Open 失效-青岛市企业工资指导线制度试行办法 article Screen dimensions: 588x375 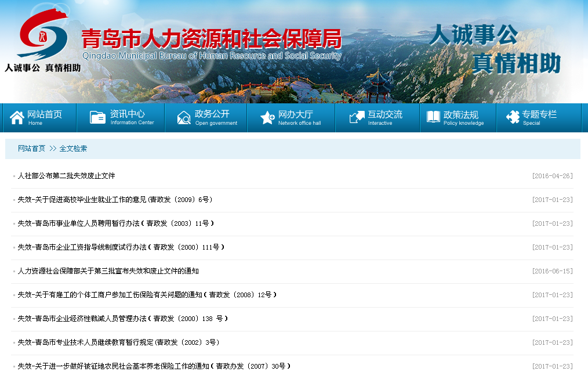point(121,247)
